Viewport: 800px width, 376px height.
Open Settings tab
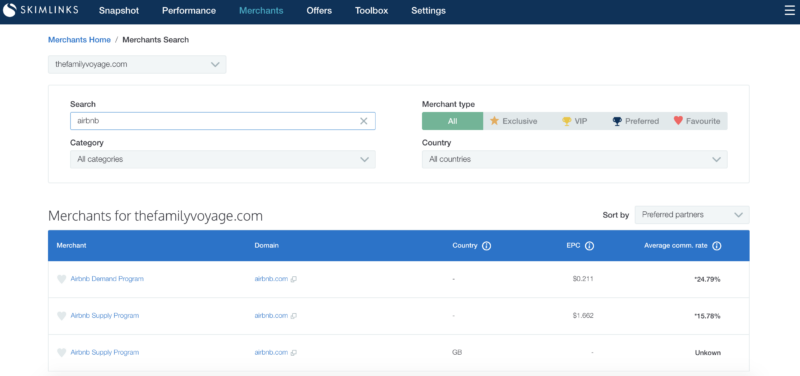428,11
